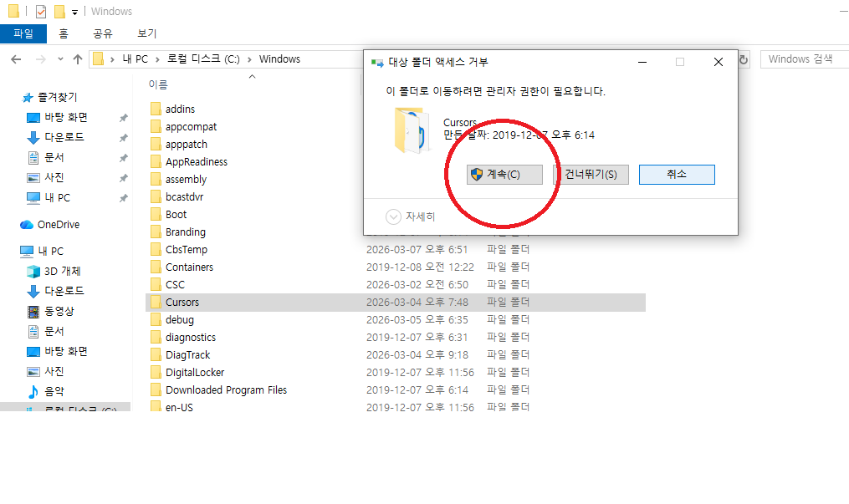Open the 보기 ribbon tab
This screenshot has width=849, height=504.
click(146, 33)
